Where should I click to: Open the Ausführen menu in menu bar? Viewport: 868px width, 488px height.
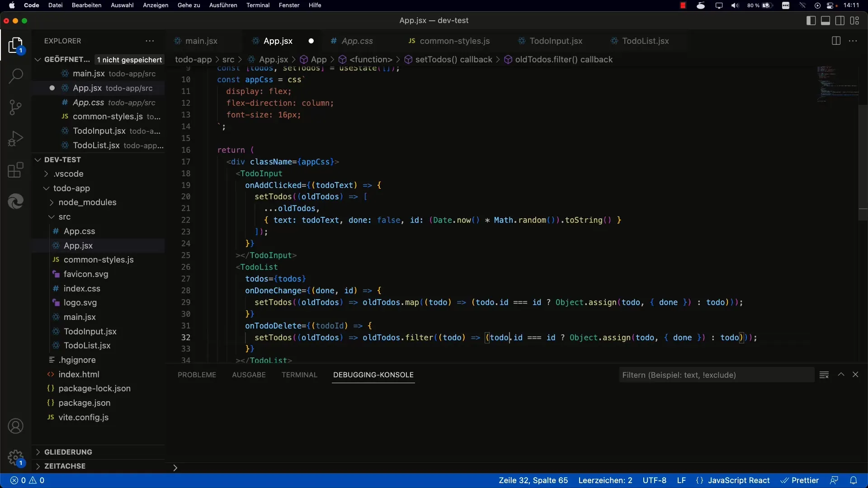click(x=223, y=5)
